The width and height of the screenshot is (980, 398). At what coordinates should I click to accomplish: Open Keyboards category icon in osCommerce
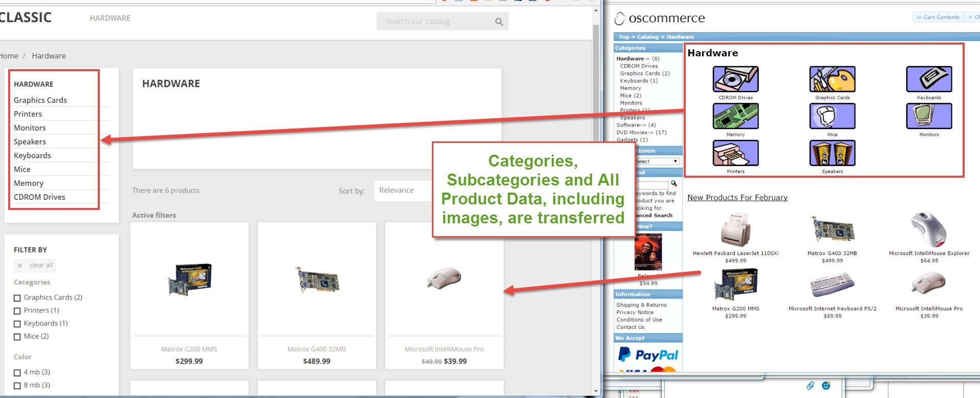point(929,79)
